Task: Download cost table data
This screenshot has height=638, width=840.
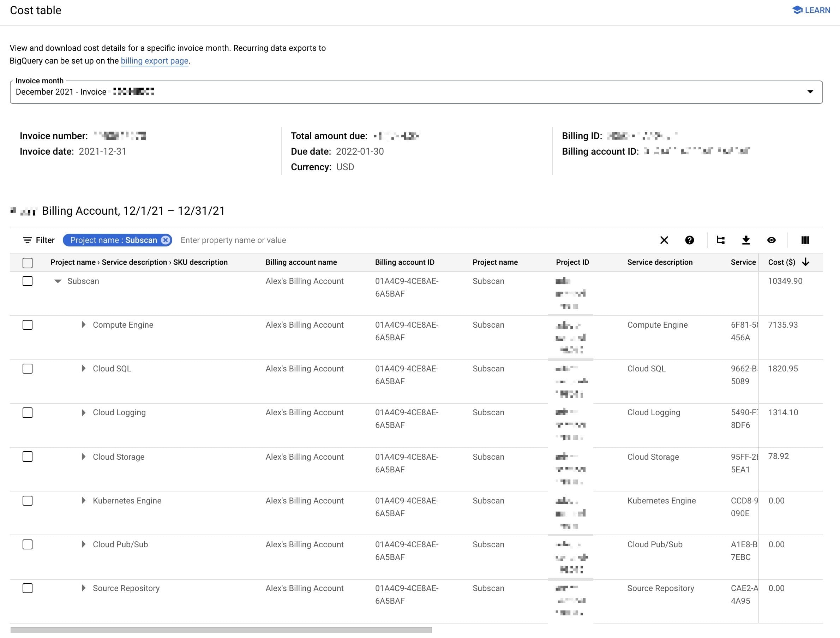Action: (x=746, y=240)
